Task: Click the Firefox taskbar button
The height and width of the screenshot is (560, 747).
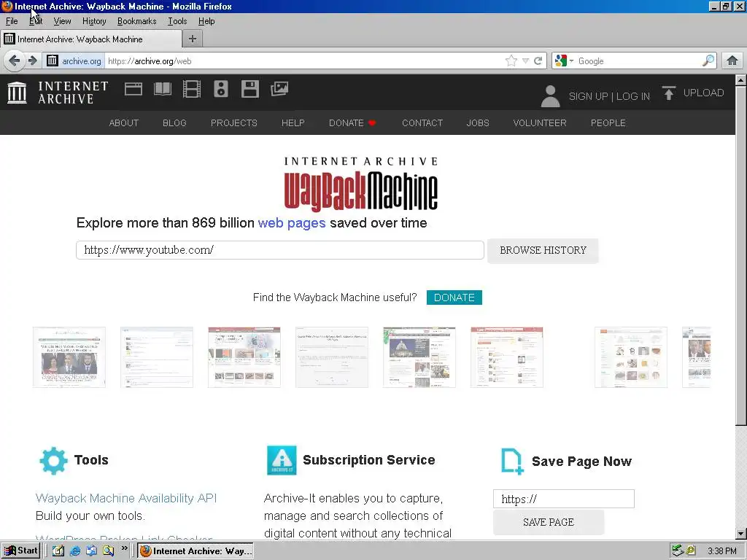Action: coord(196,551)
